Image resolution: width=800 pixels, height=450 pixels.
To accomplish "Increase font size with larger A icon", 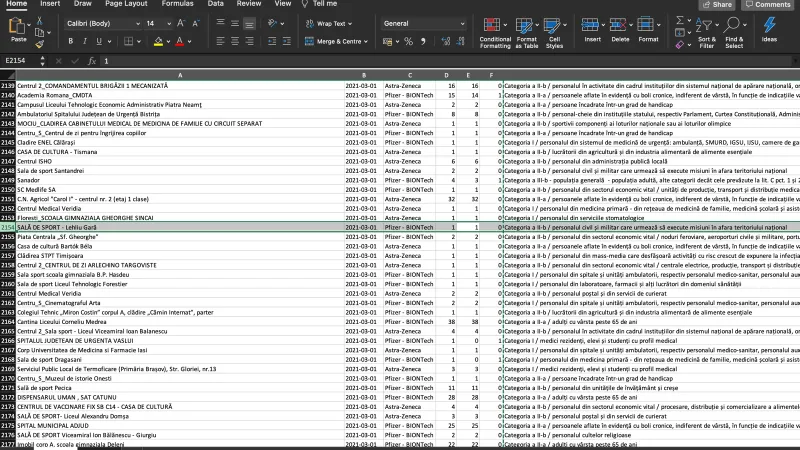I will coord(181,23).
